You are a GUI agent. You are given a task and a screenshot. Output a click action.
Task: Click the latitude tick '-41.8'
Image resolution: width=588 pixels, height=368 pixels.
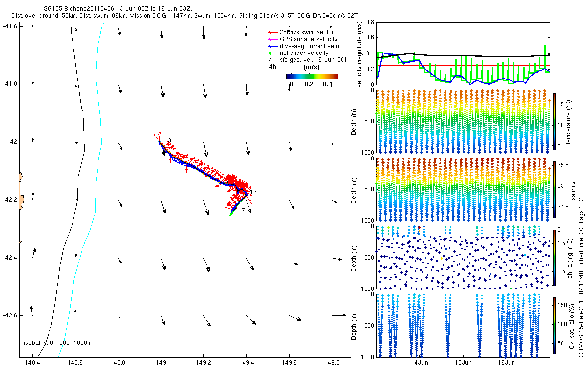tap(10, 84)
